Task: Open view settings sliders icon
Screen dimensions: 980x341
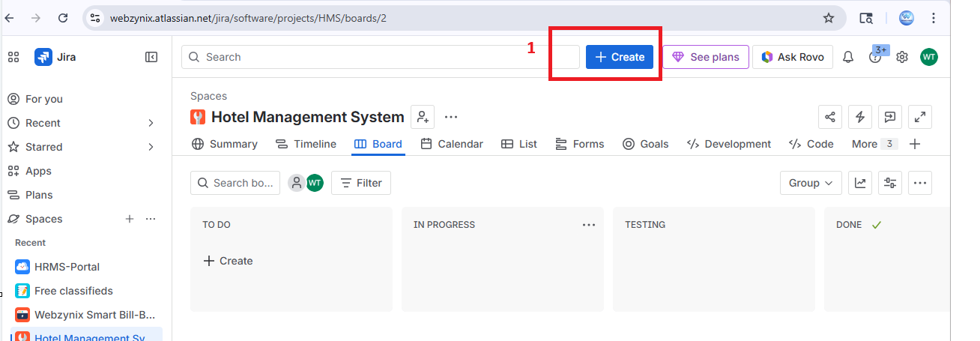Action: (x=890, y=183)
